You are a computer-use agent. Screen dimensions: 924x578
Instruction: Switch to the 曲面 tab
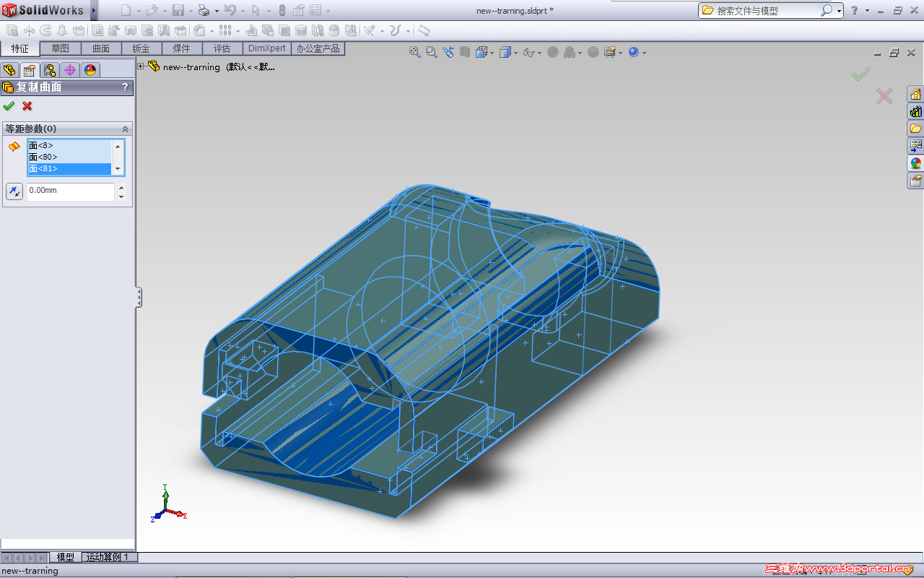(x=101, y=48)
